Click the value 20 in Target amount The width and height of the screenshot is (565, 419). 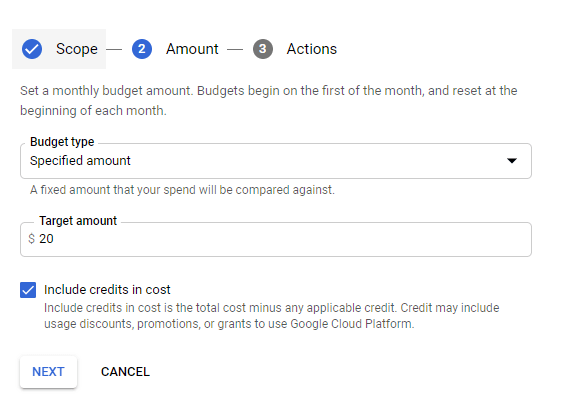click(x=46, y=239)
